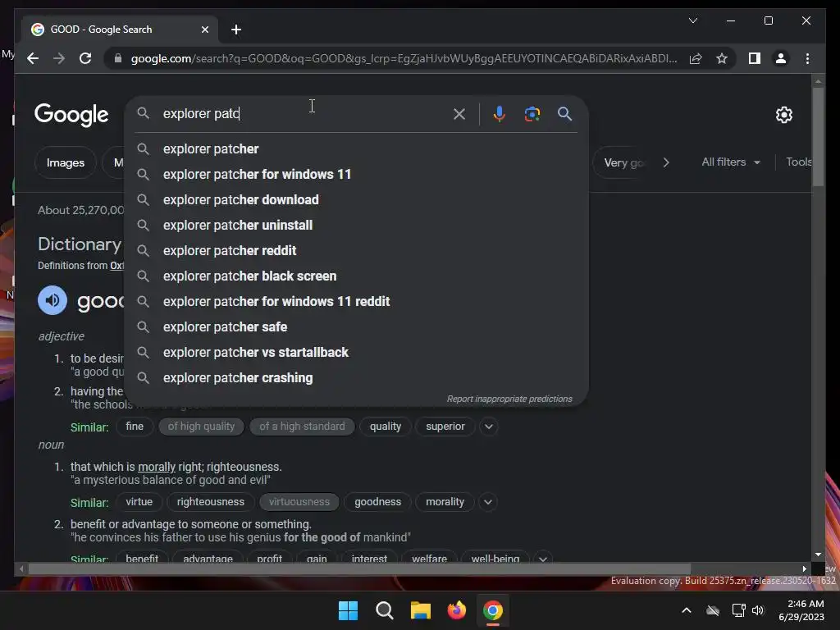Open All filters dropdown
This screenshot has width=840, height=630.
pos(731,162)
